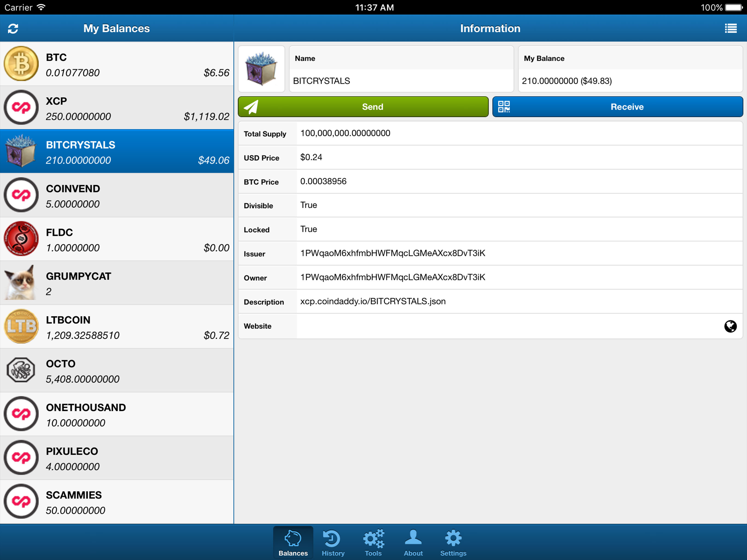
Task: Tap the FLDC red DNA icon
Action: (x=21, y=238)
